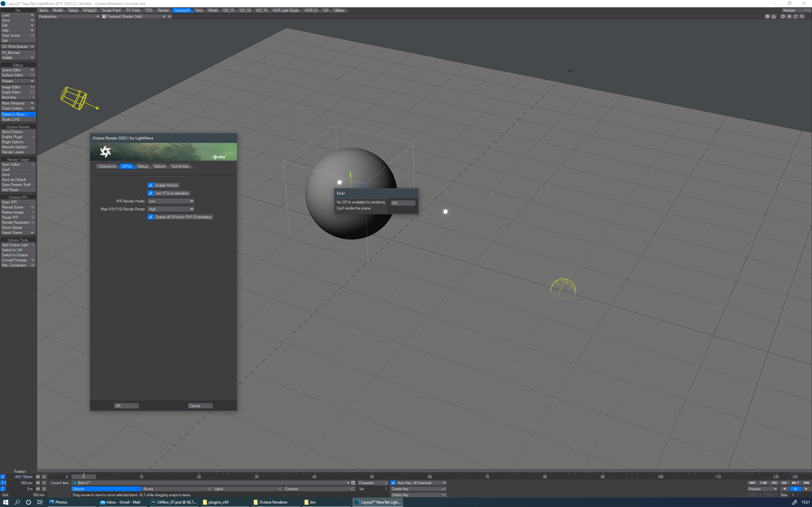812x507 pixels.
Task: Toggle Use RTX acceleration checkbox
Action: click(151, 193)
